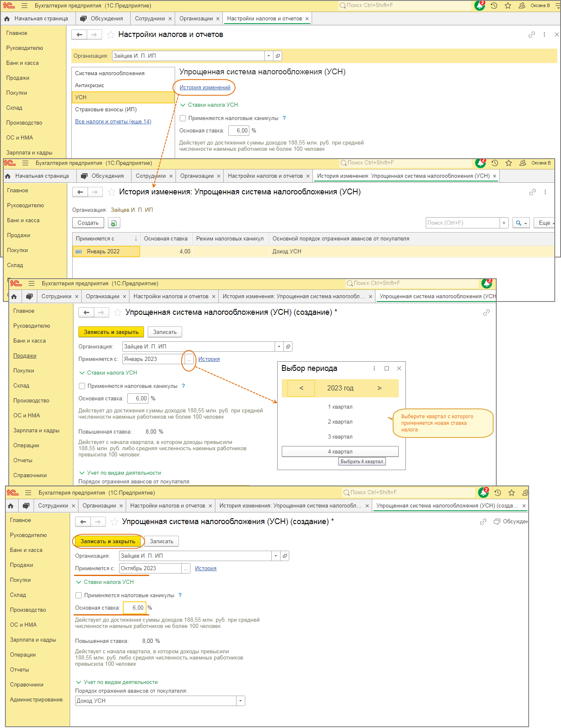Screen dimensions: 561x728
Task: Add Настройки налогов и отчетов to favorites
Action: (110, 35)
